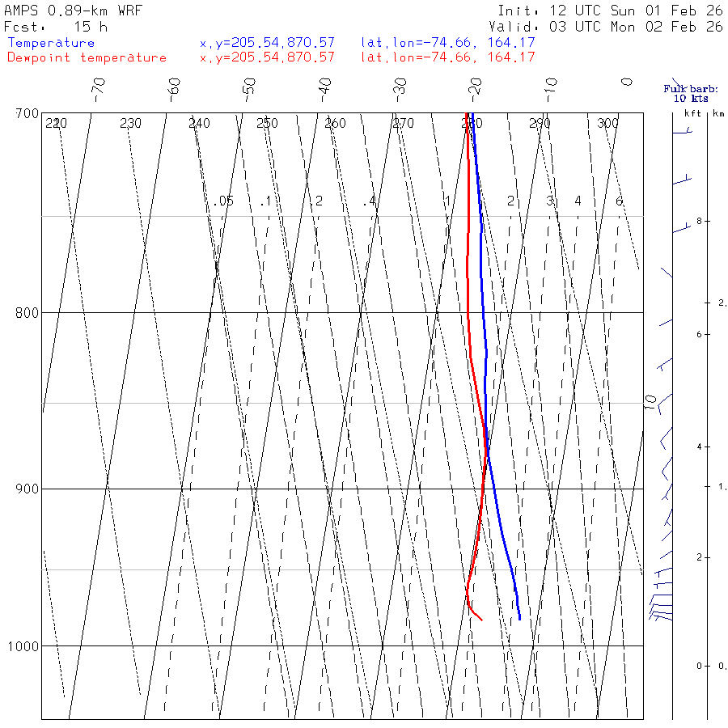728x728 pixels.
Task: Click the -40 temperature axis label
Action: (x=324, y=90)
